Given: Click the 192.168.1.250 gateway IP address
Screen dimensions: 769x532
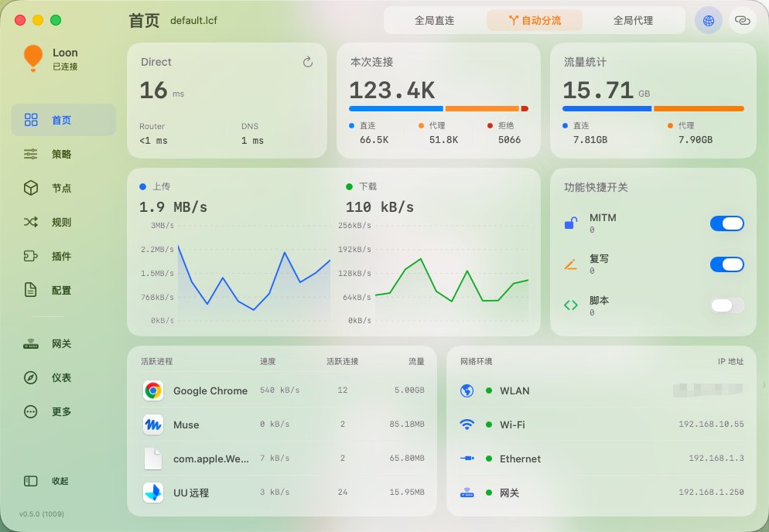Looking at the screenshot, I should pyautogui.click(x=711, y=492).
